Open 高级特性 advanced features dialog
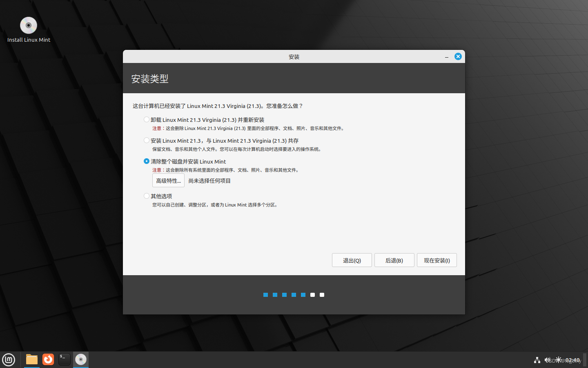Viewport: 588px width, 368px height. coord(168,180)
